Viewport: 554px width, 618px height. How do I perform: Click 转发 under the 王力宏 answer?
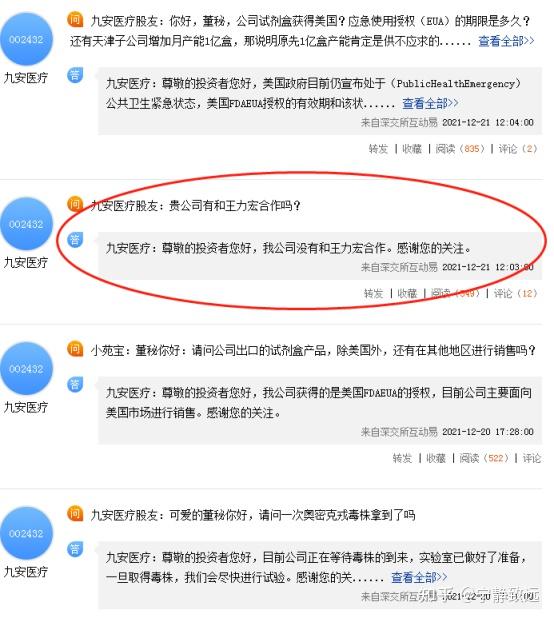(x=374, y=293)
